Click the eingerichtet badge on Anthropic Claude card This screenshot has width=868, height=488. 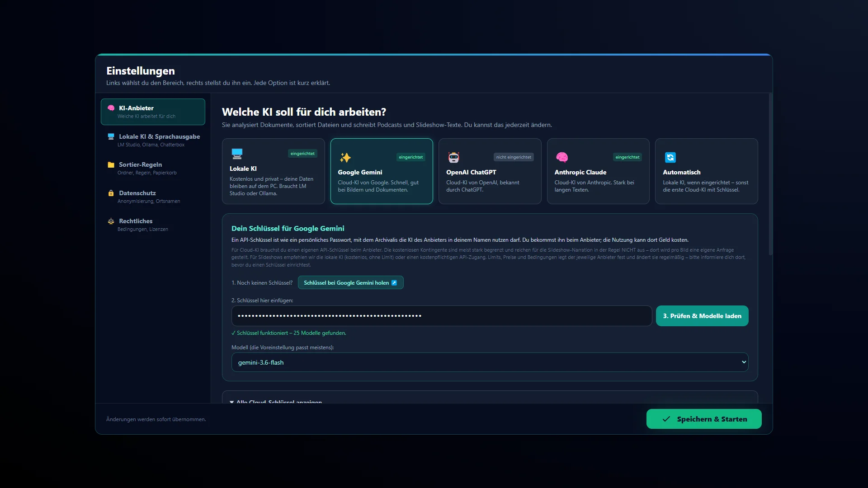(x=627, y=157)
